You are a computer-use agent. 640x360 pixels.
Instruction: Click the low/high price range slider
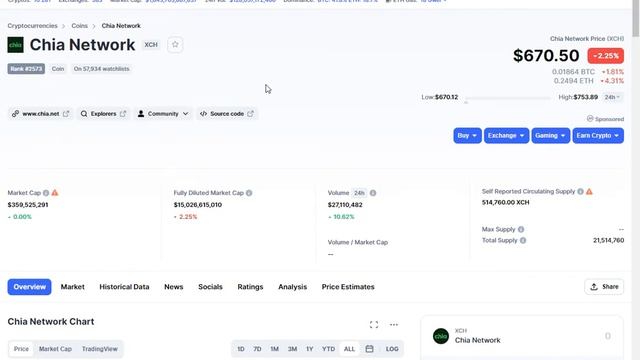point(508,98)
